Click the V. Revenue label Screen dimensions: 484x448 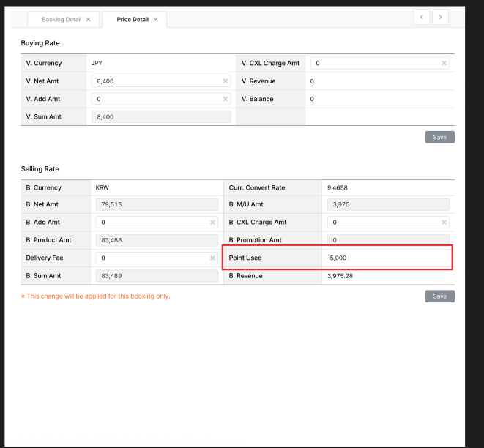(258, 81)
